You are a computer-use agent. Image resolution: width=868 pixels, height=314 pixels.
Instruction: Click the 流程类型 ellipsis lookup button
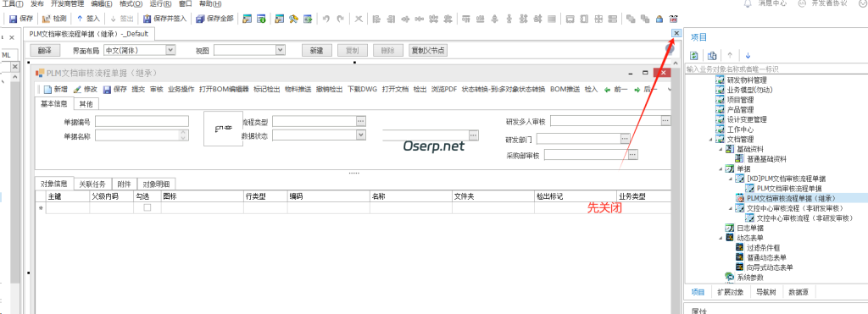tap(361, 121)
